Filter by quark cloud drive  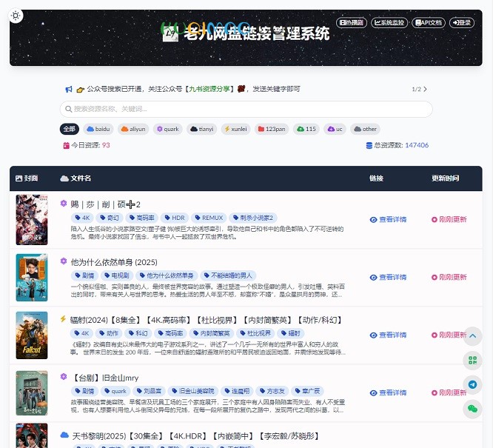(x=167, y=129)
